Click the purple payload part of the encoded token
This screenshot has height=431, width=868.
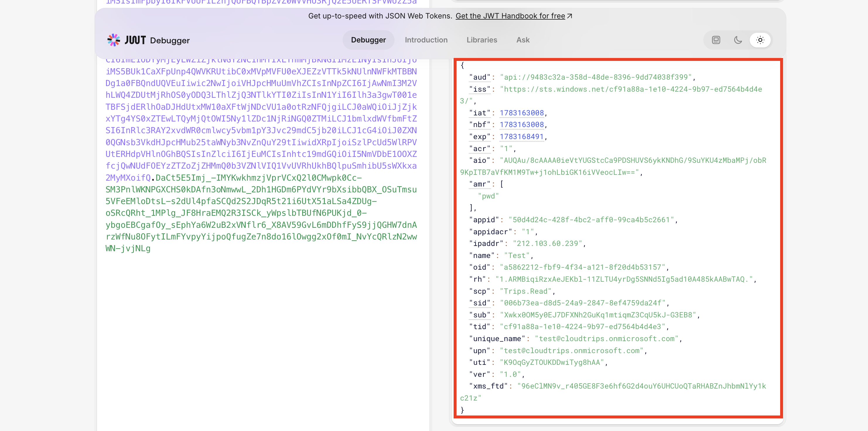[x=261, y=119]
